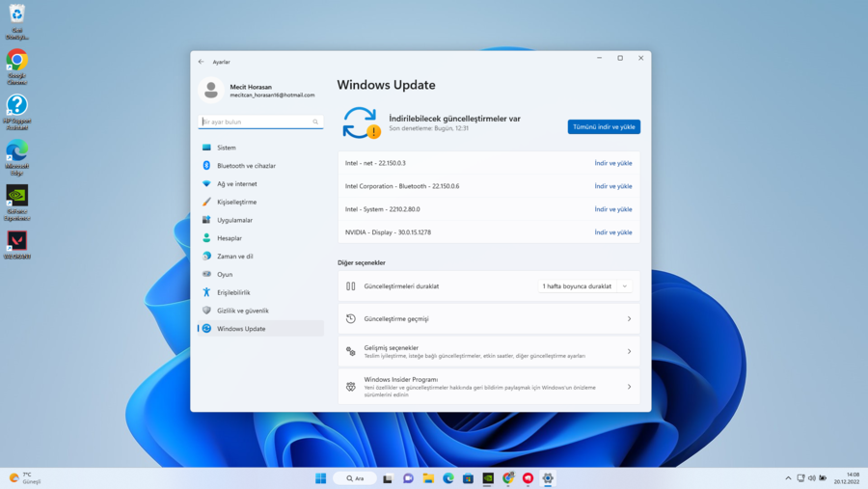Open Gizlilik ve güvenlik settings
The image size is (868, 489).
(260, 311)
